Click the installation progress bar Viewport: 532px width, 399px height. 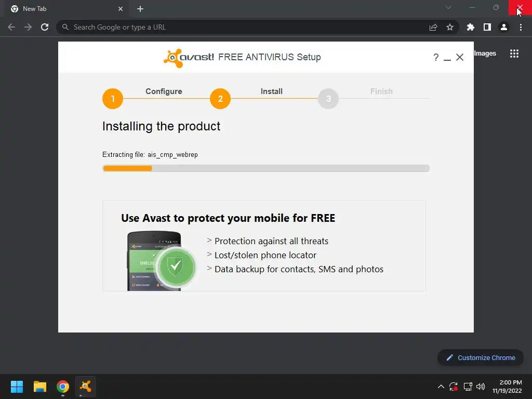click(266, 168)
